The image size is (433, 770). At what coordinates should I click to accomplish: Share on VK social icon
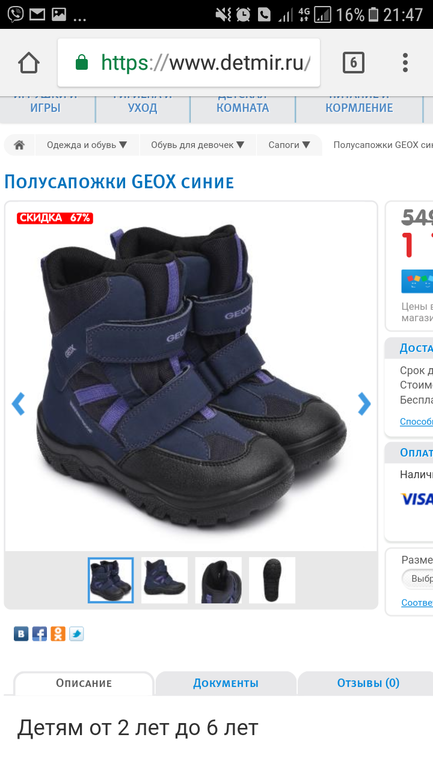pos(21,634)
